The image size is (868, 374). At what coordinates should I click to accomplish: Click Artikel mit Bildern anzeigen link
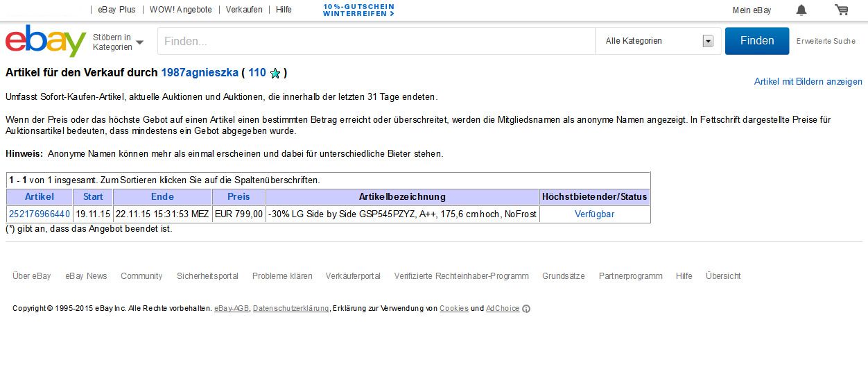[x=808, y=81]
